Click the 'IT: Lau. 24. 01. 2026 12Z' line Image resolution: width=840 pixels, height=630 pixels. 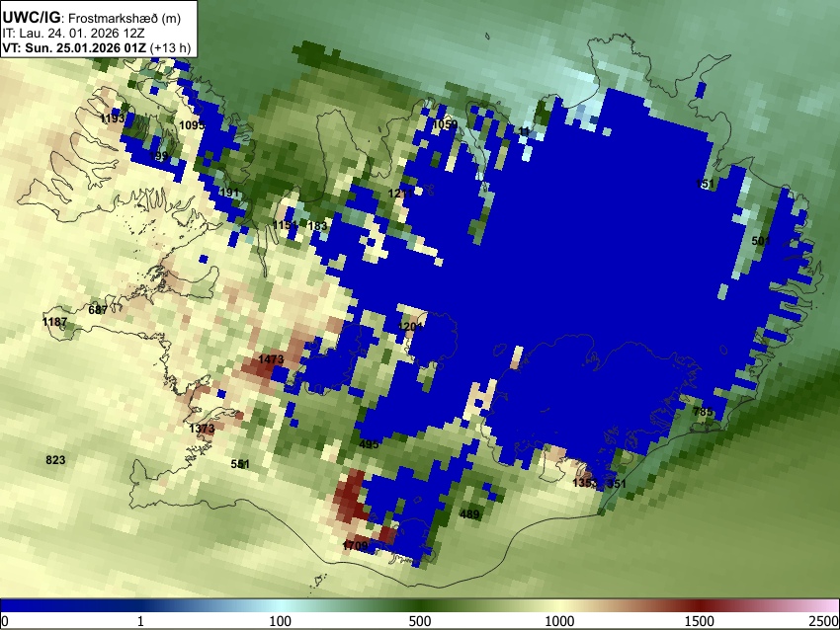[73, 33]
